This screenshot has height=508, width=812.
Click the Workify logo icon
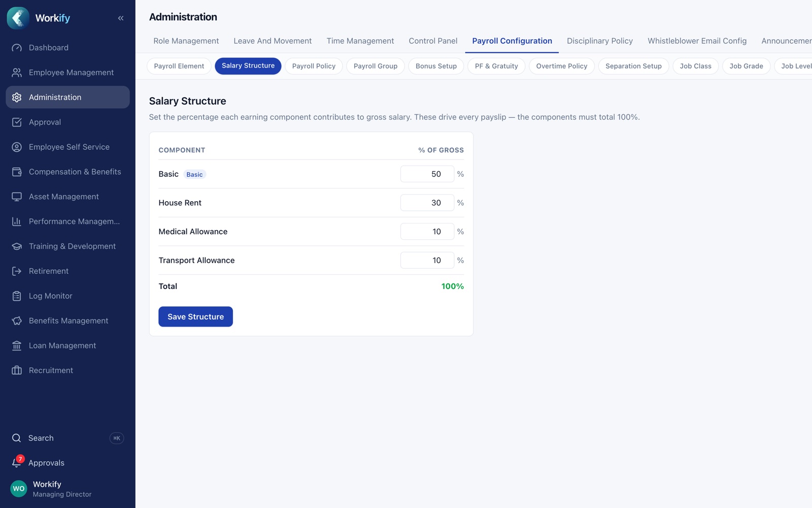(x=18, y=18)
